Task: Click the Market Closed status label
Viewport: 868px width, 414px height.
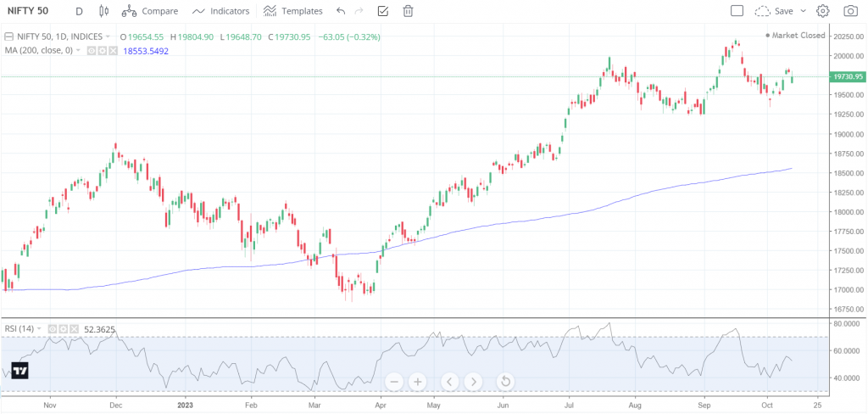Action: 795,36
